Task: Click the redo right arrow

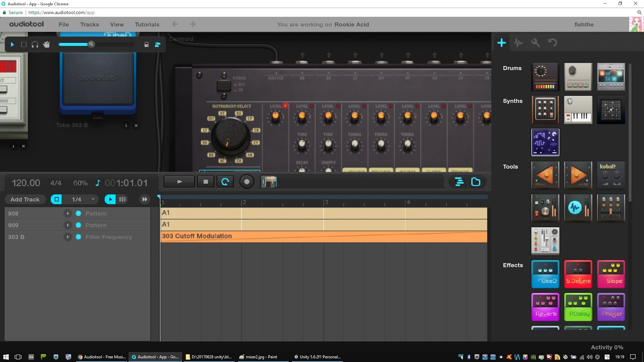Action: [x=192, y=24]
